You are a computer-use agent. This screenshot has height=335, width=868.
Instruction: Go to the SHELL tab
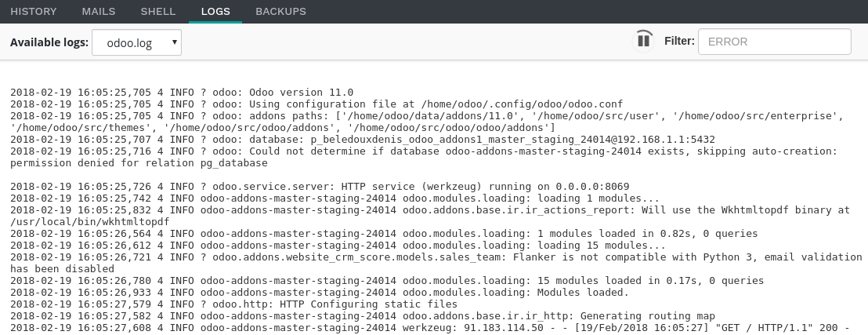coord(158,12)
